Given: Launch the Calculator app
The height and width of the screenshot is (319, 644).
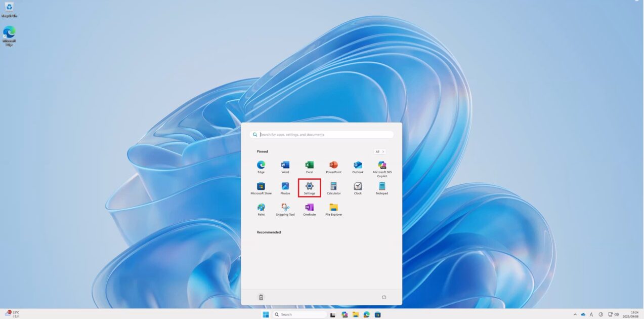Looking at the screenshot, I should click(333, 188).
